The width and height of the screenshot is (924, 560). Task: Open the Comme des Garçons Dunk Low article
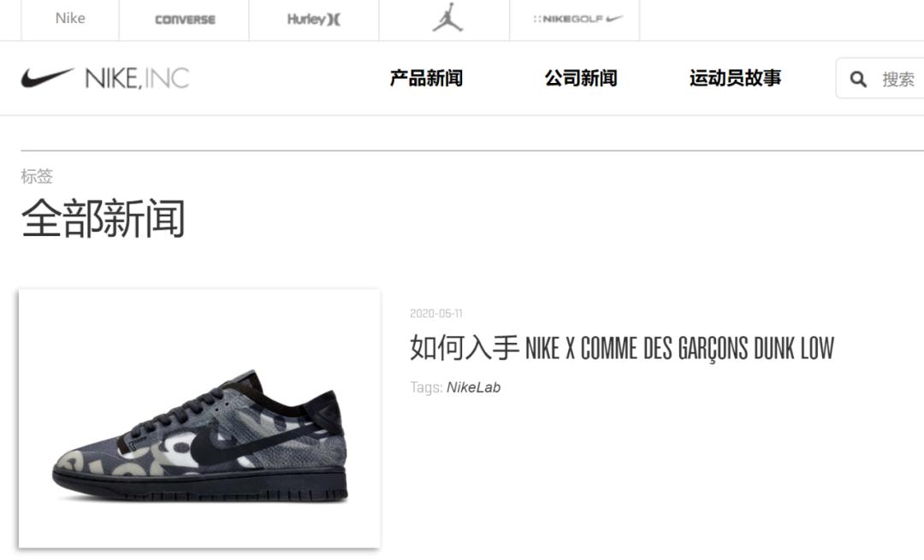click(x=622, y=348)
